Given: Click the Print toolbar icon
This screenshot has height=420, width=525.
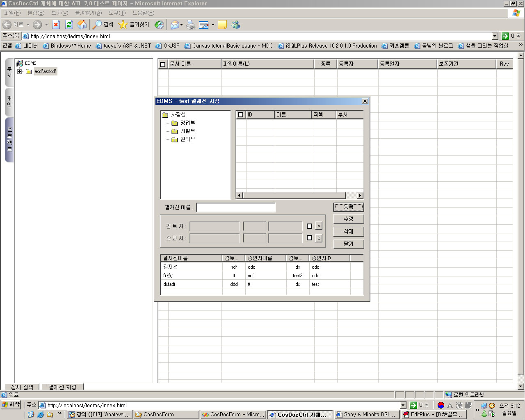Looking at the screenshot, I should click(x=191, y=25).
